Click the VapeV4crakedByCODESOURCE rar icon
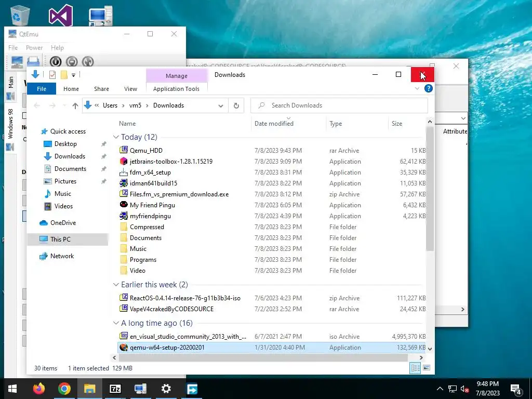This screenshot has height=399, width=532. [x=124, y=309]
